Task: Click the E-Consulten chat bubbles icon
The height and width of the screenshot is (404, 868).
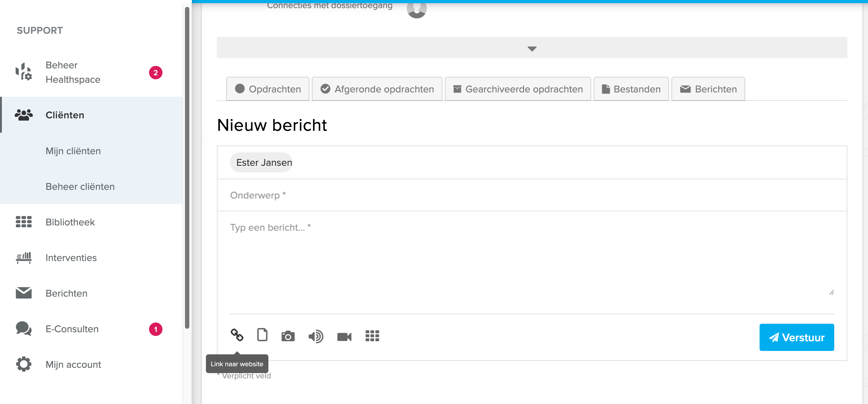Action: pos(23,328)
